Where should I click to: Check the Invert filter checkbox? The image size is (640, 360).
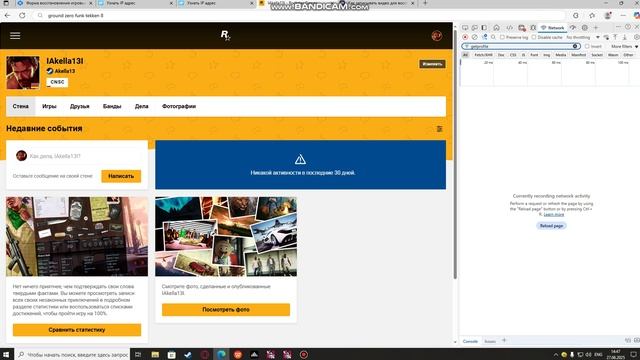tap(587, 46)
